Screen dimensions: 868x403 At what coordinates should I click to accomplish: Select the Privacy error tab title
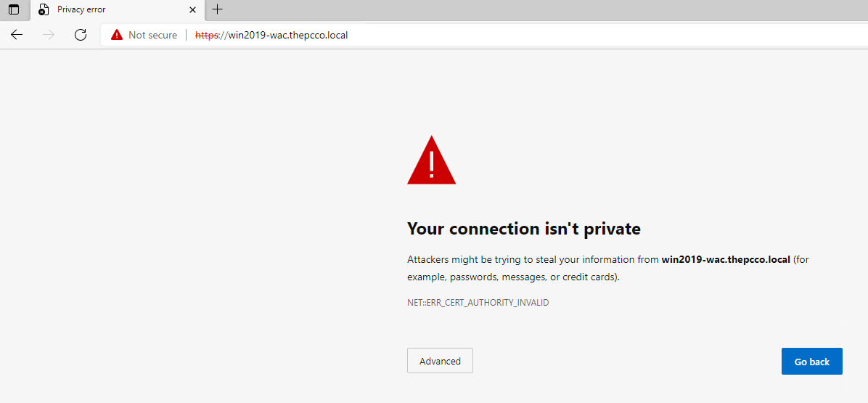point(81,9)
